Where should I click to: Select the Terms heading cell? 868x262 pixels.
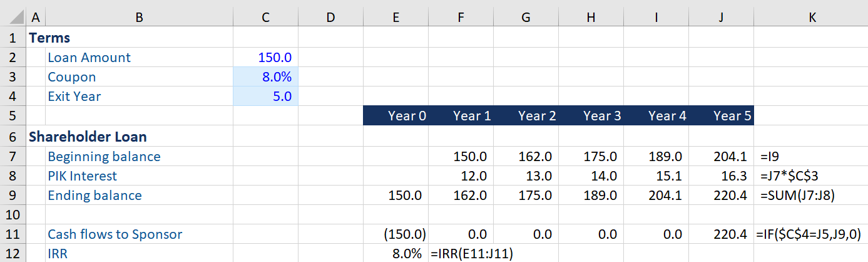click(x=50, y=38)
